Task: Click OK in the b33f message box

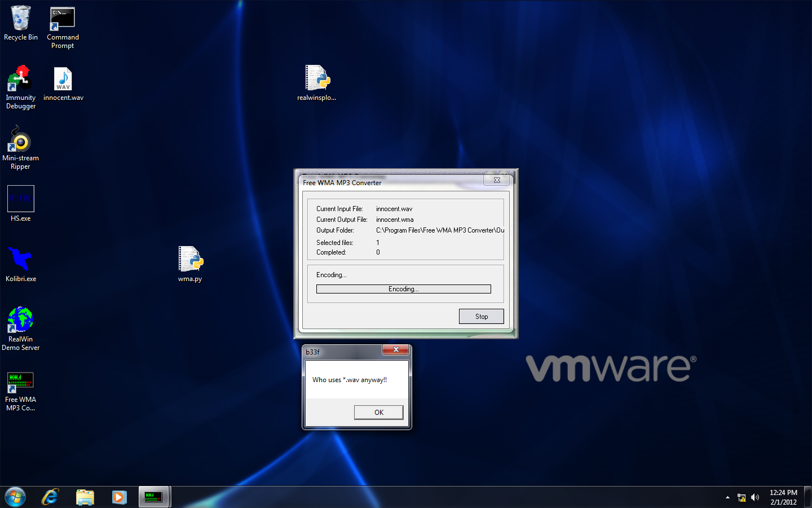Action: pos(378,413)
